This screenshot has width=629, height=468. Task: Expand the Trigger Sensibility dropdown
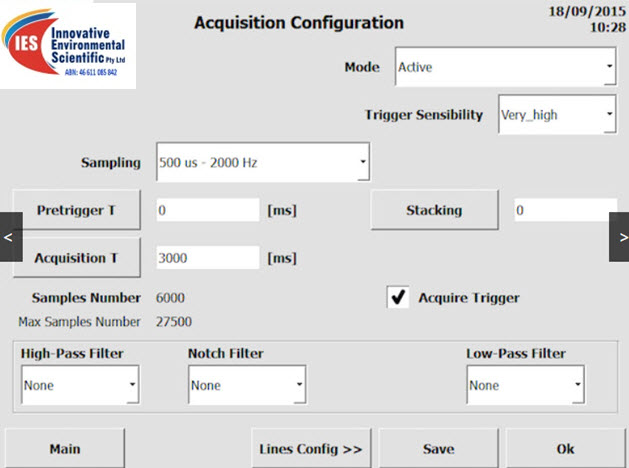[x=557, y=114]
